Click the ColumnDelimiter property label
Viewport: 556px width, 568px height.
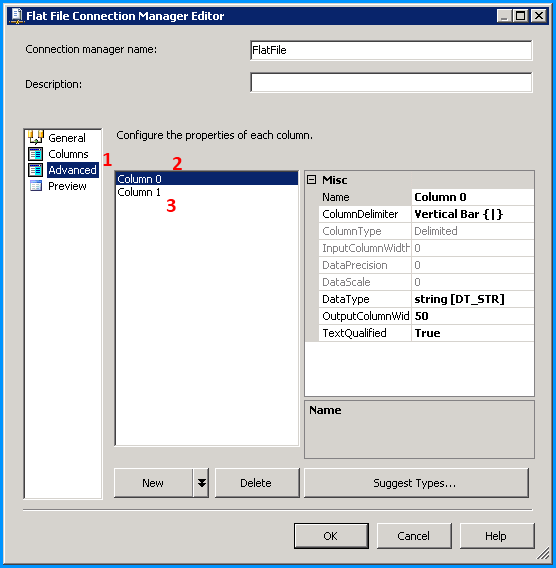(365, 214)
